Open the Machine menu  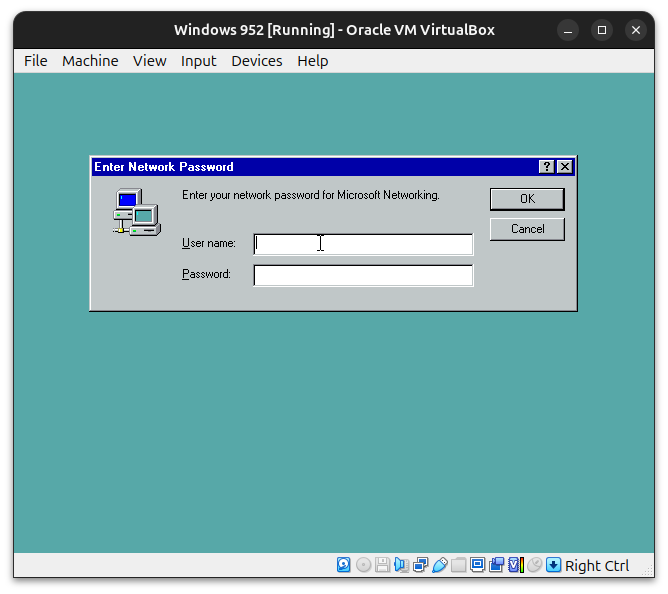pos(90,61)
